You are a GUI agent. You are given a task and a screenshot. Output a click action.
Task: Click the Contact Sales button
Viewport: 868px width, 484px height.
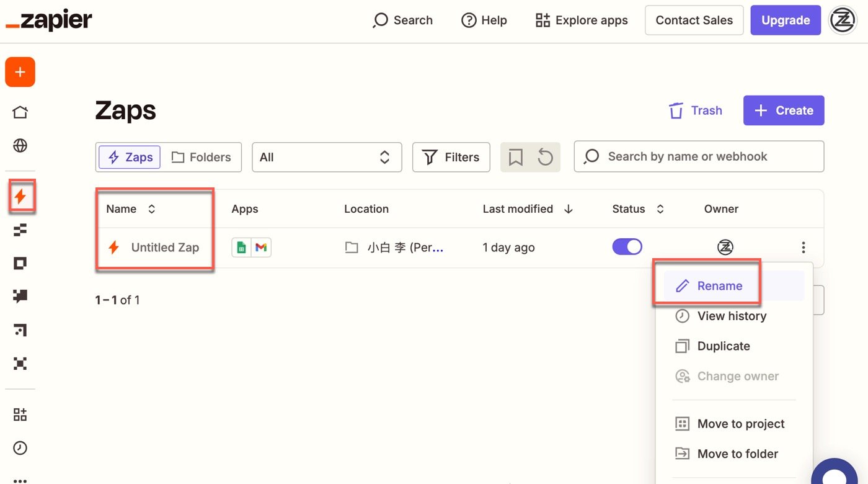tap(694, 20)
